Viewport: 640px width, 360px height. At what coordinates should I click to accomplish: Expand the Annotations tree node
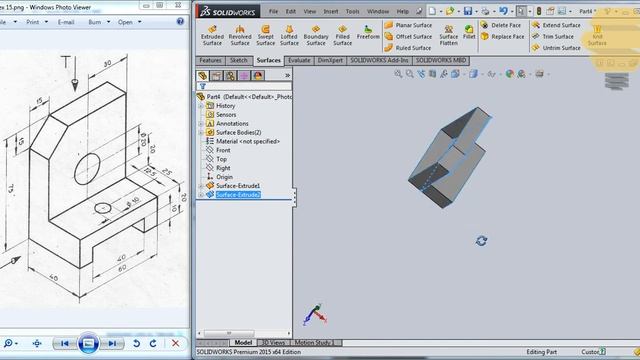point(201,123)
